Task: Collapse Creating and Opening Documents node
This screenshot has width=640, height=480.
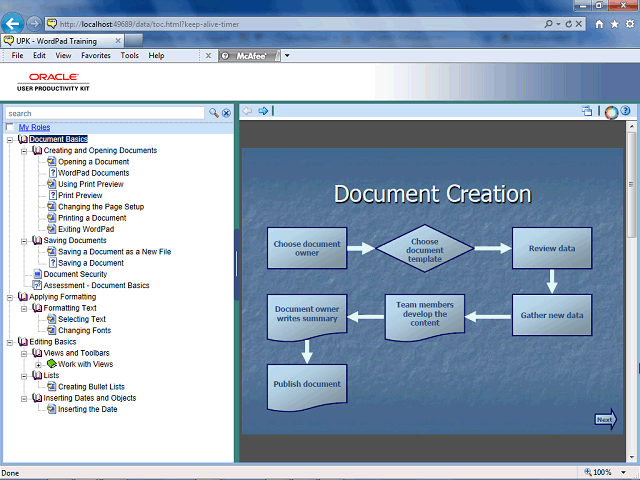Action: [x=24, y=151]
